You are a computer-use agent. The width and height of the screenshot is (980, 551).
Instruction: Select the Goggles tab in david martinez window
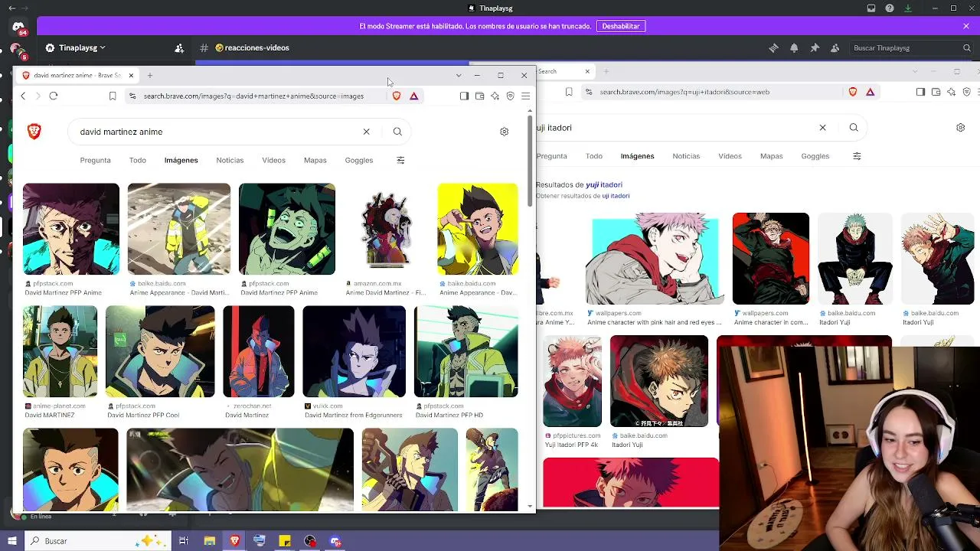(x=359, y=160)
